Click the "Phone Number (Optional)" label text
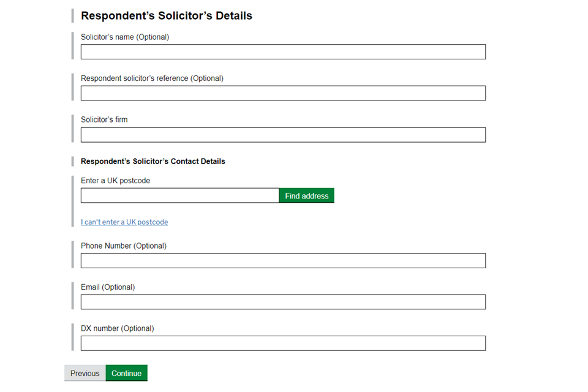This screenshot has width=588, height=392. click(x=124, y=246)
